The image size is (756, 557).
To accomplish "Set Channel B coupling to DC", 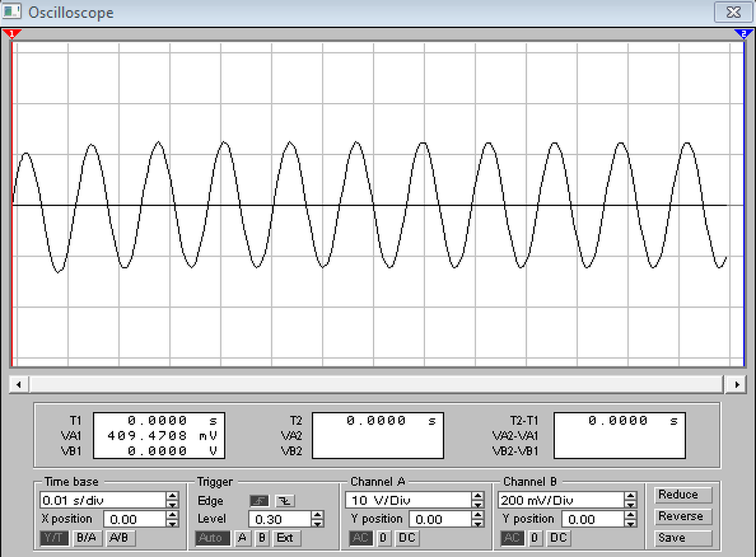I will tap(559, 538).
